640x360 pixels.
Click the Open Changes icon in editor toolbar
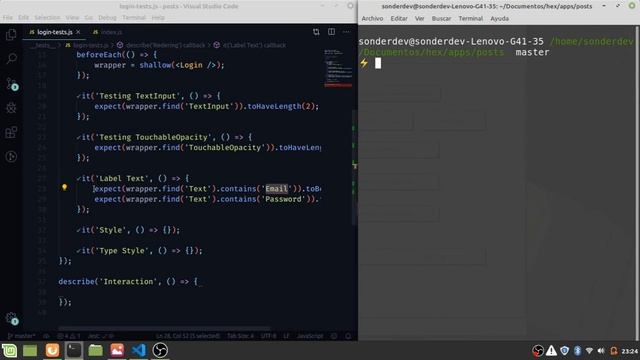pos(316,32)
